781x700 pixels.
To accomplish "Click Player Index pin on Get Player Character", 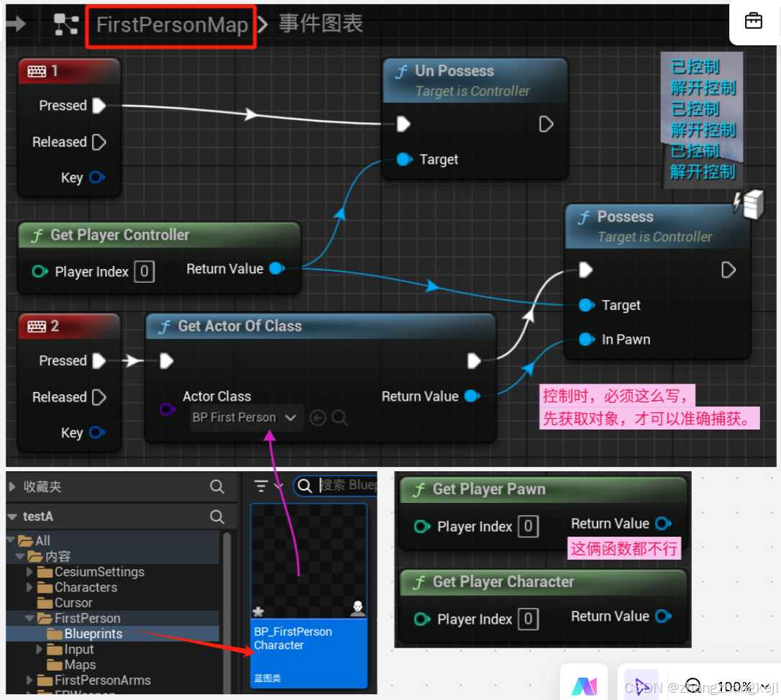I will [x=422, y=619].
